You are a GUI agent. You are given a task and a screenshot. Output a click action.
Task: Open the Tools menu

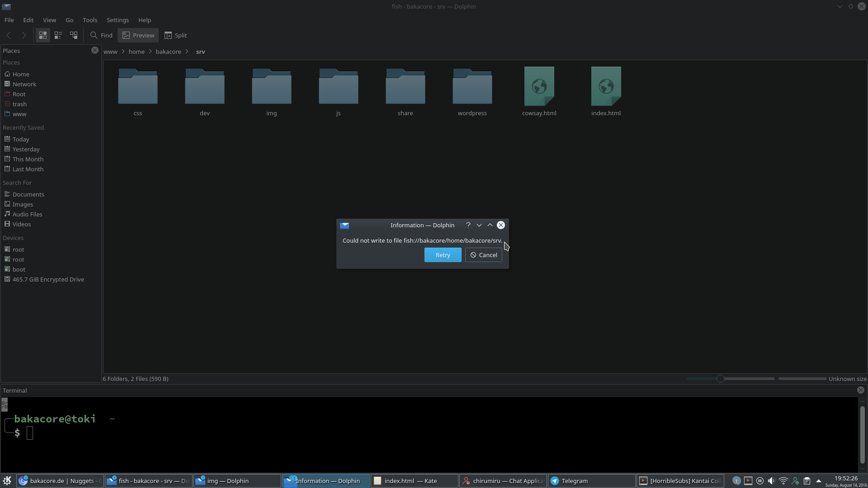(90, 20)
